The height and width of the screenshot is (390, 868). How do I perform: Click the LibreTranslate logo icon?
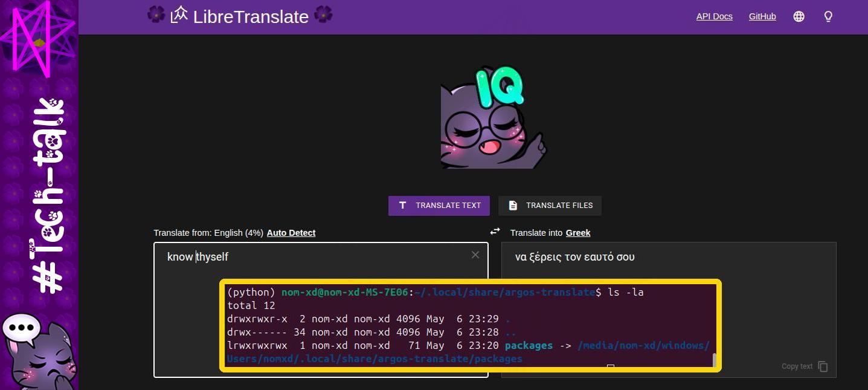tap(179, 15)
